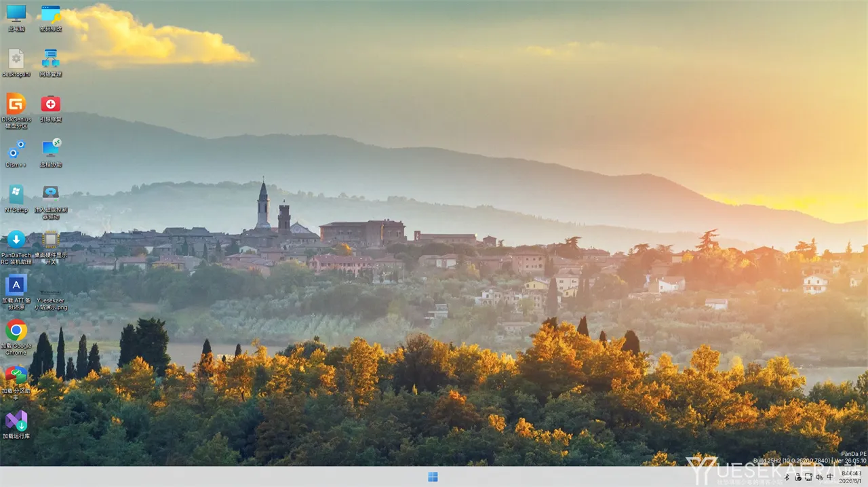This screenshot has height=487, width=868.
Task: Launch the 引导修复 boot repair tool
Action: (51, 109)
